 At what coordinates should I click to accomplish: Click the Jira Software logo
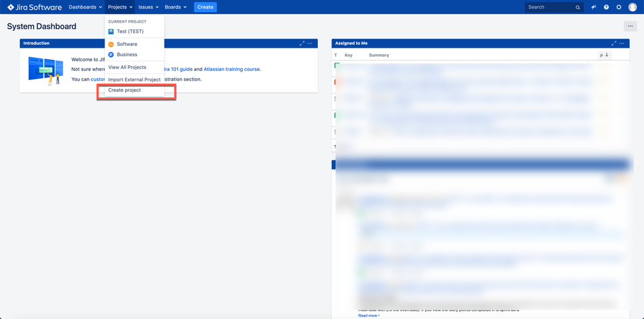coord(35,7)
